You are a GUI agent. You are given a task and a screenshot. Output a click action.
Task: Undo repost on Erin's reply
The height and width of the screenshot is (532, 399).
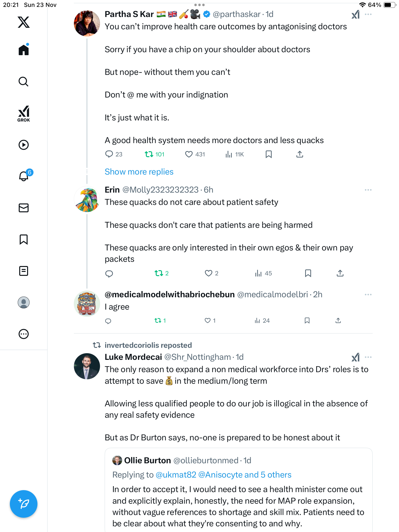tap(159, 273)
